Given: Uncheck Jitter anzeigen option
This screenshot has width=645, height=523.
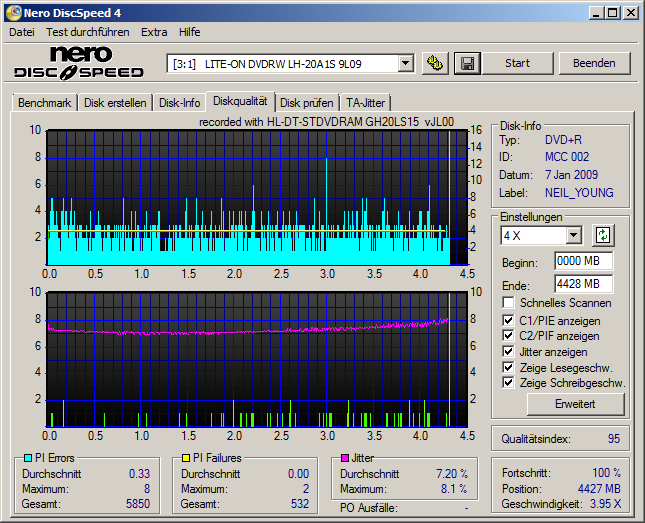Looking at the screenshot, I should (509, 352).
